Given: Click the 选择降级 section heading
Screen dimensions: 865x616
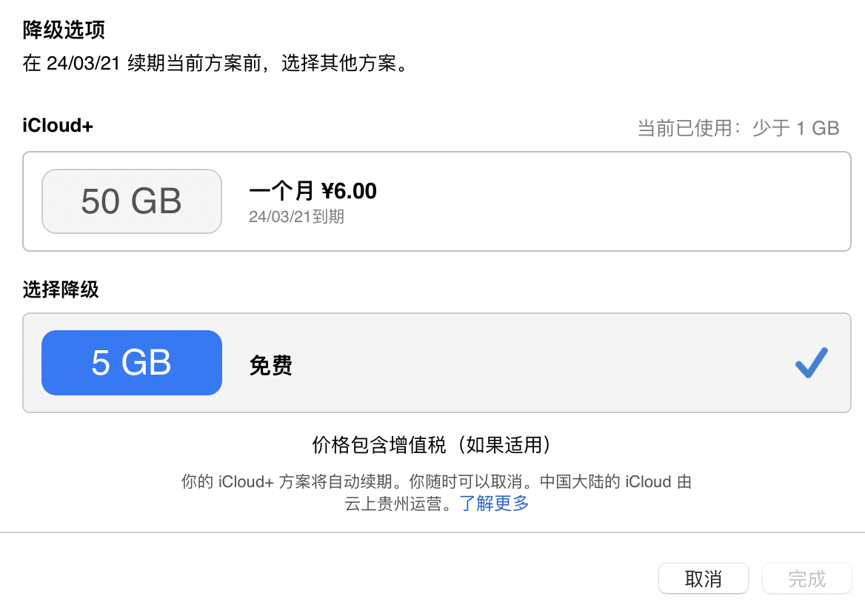Looking at the screenshot, I should (x=61, y=289).
